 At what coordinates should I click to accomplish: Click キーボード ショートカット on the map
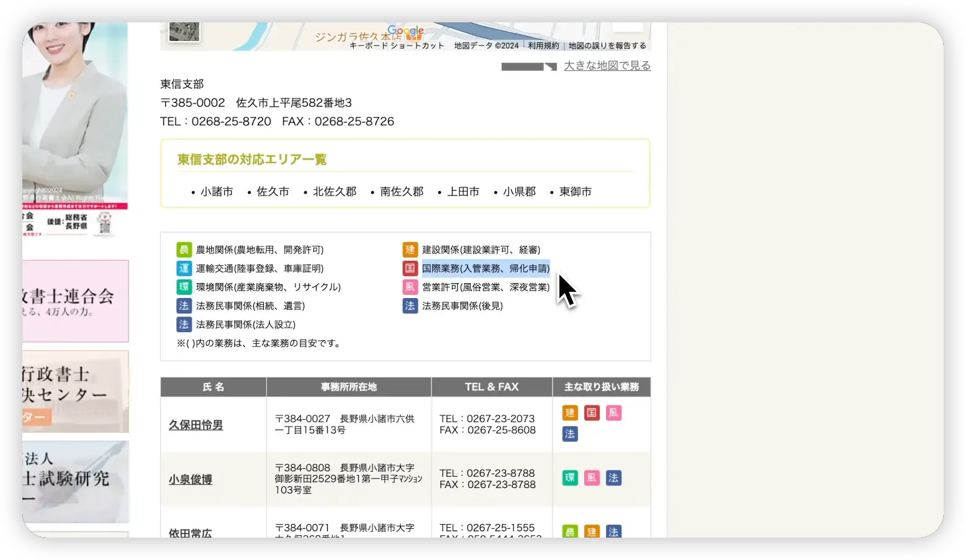coord(397,46)
